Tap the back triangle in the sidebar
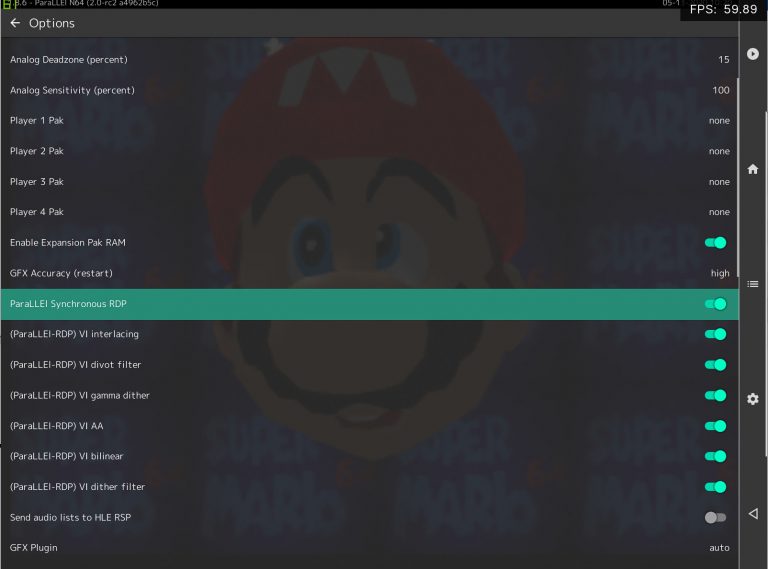This screenshot has width=768, height=569. [x=753, y=514]
